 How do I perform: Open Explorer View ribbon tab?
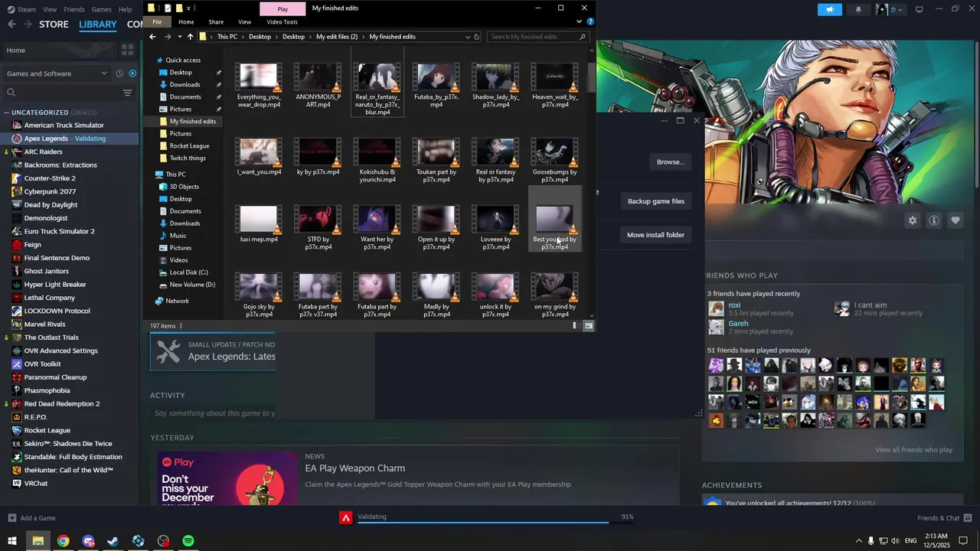tap(244, 21)
